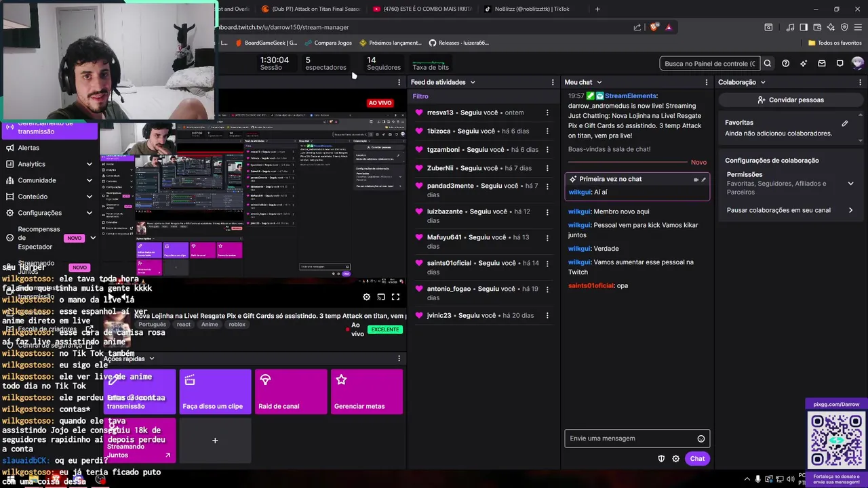The image size is (868, 488).
Task: Click Gerenciar metas quick action
Action: (367, 391)
